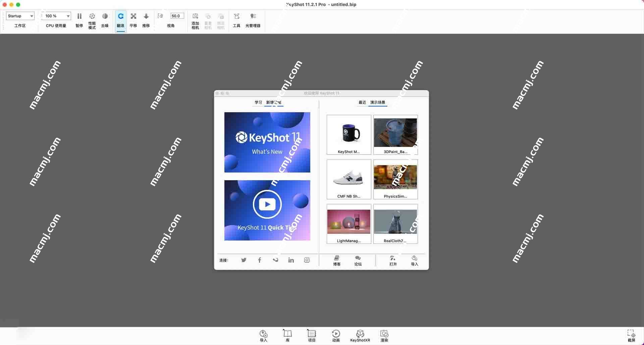The image size is (644, 345).
Task: Click the Twitter connect icon
Action: tap(244, 260)
